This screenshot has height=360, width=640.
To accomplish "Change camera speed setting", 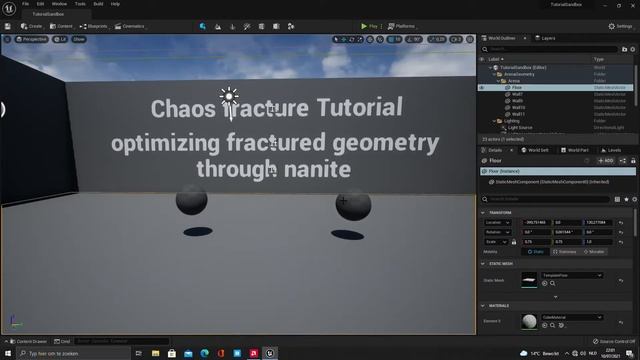I will coord(456,39).
